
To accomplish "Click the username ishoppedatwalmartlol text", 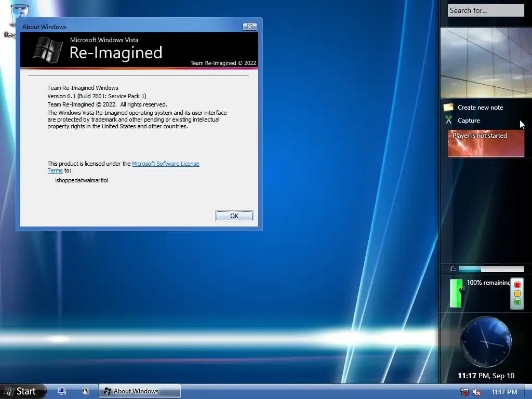I will 82,180.
